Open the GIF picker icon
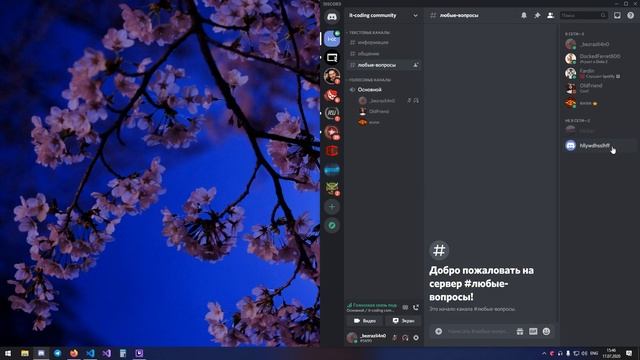640x360 pixels. (533, 331)
